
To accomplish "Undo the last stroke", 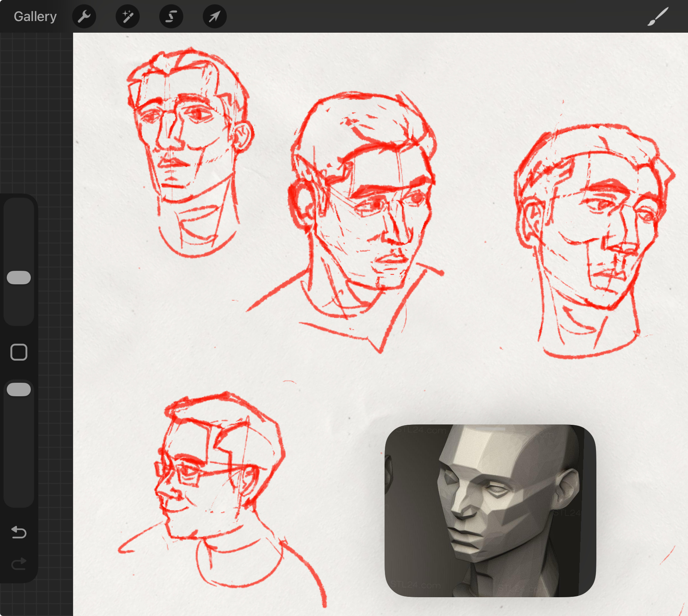I will (19, 532).
